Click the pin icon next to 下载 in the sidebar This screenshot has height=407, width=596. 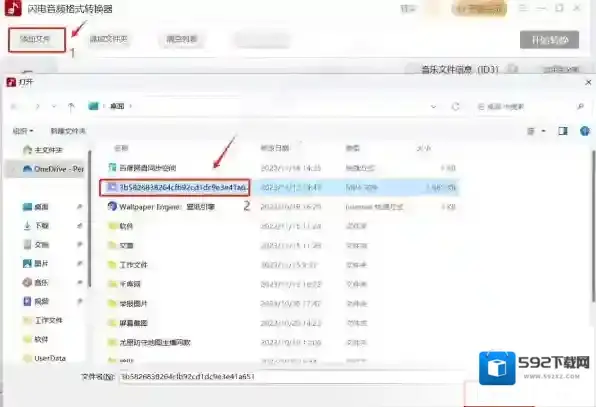(x=79, y=226)
